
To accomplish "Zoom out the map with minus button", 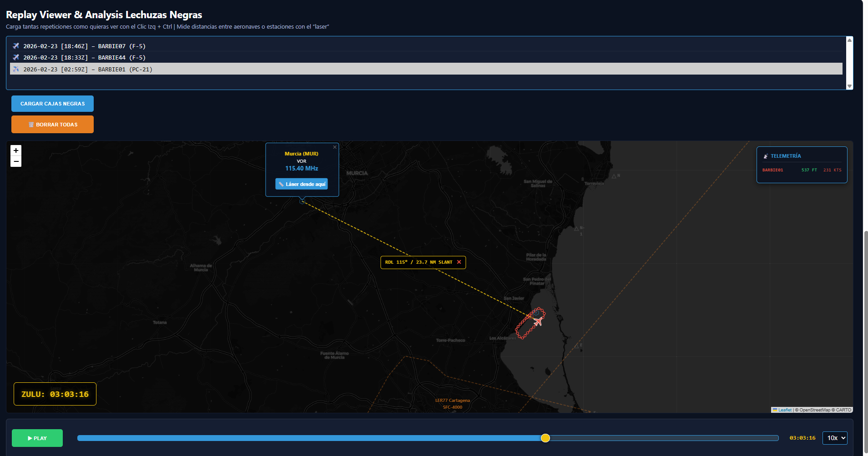I will click(x=16, y=161).
